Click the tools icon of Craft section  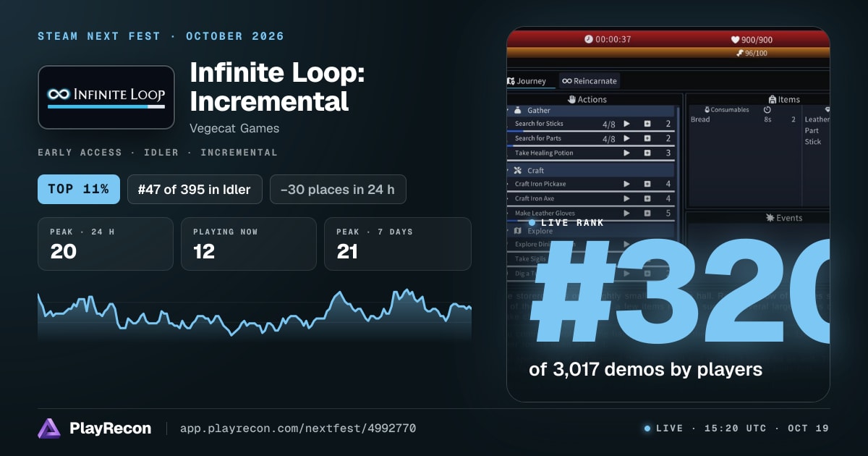pyautogui.click(x=517, y=171)
